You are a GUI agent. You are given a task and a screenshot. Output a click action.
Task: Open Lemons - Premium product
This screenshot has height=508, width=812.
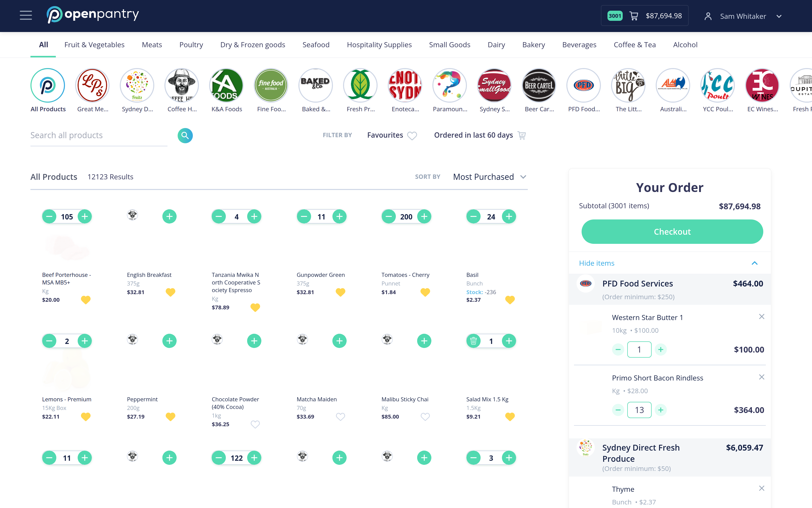(67, 399)
